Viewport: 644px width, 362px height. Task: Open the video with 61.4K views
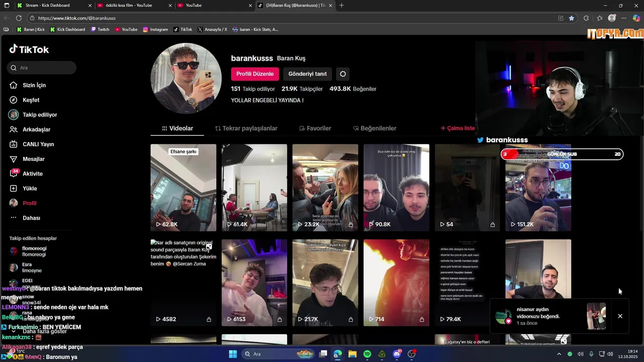[x=255, y=188]
